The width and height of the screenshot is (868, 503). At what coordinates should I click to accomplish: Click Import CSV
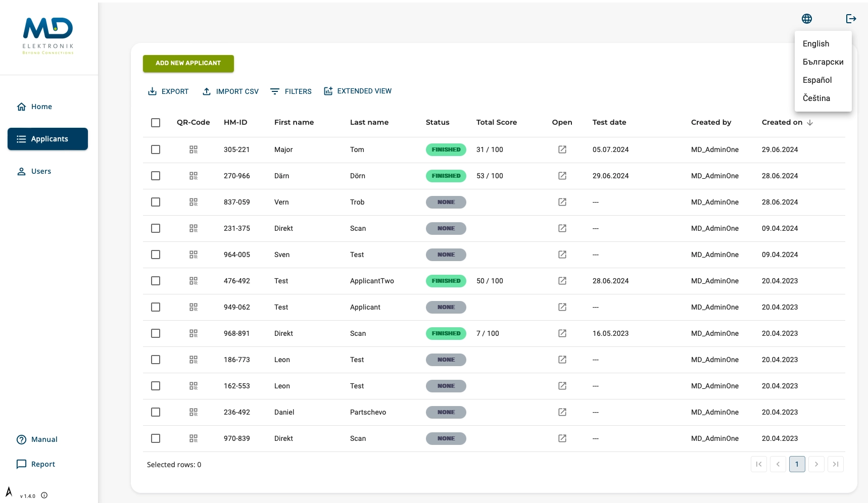pos(230,91)
